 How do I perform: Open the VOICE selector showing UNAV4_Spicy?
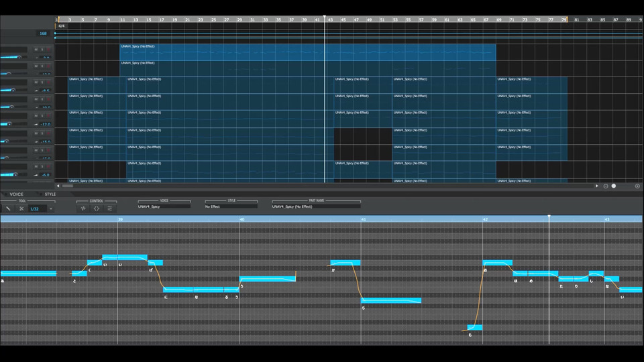[164, 206]
